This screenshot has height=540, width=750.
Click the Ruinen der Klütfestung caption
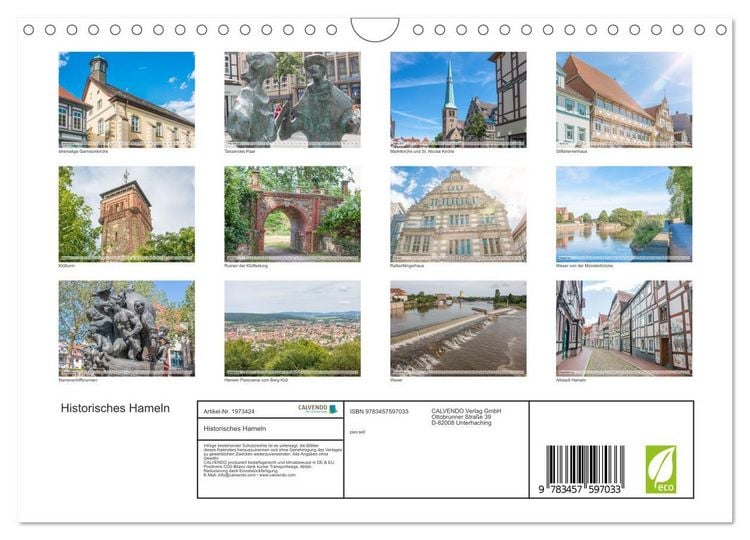pyautogui.click(x=246, y=265)
